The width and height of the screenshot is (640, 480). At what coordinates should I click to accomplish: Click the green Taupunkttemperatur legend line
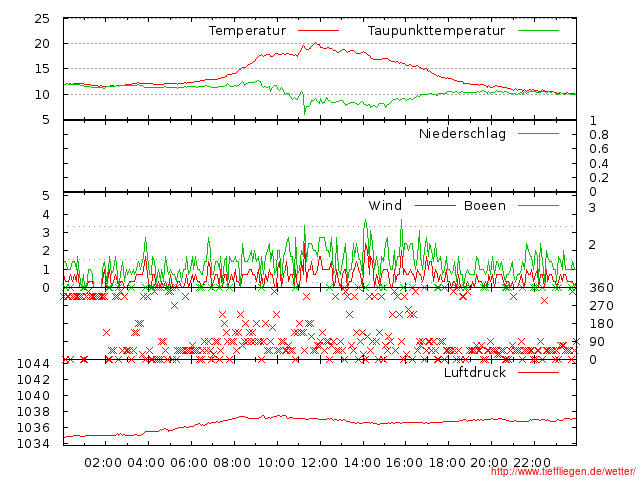pos(538,31)
